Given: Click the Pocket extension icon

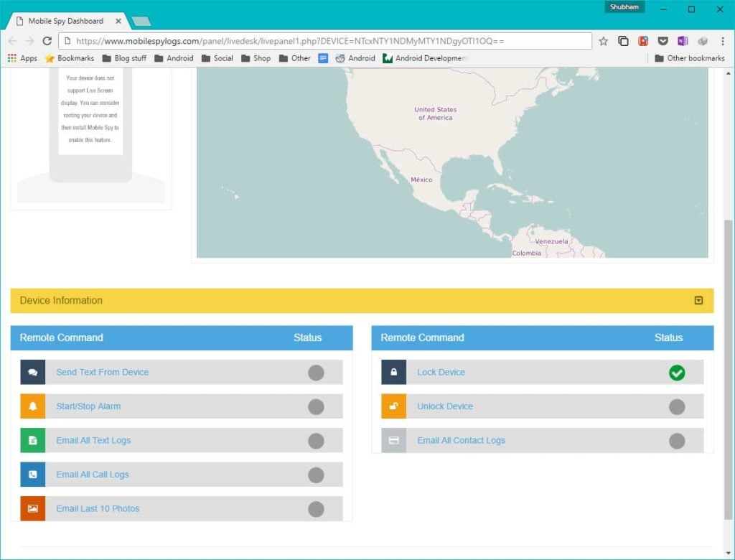Looking at the screenshot, I should (x=663, y=41).
